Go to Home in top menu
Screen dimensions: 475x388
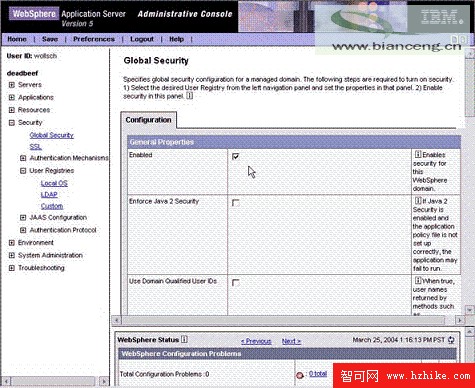17,39
